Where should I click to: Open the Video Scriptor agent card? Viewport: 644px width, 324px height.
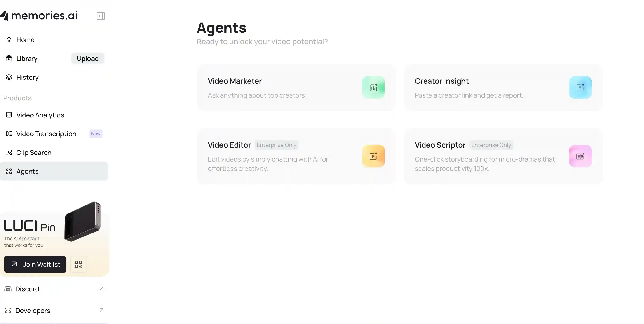(x=503, y=156)
